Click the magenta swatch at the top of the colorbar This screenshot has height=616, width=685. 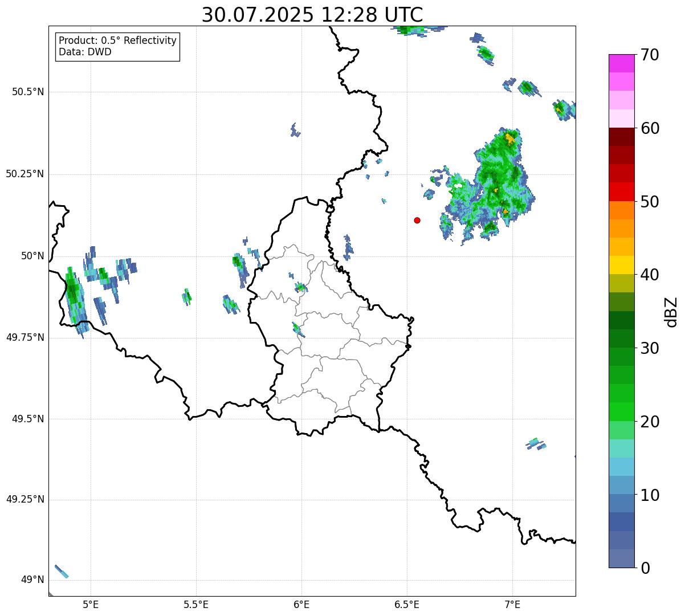tap(621, 63)
